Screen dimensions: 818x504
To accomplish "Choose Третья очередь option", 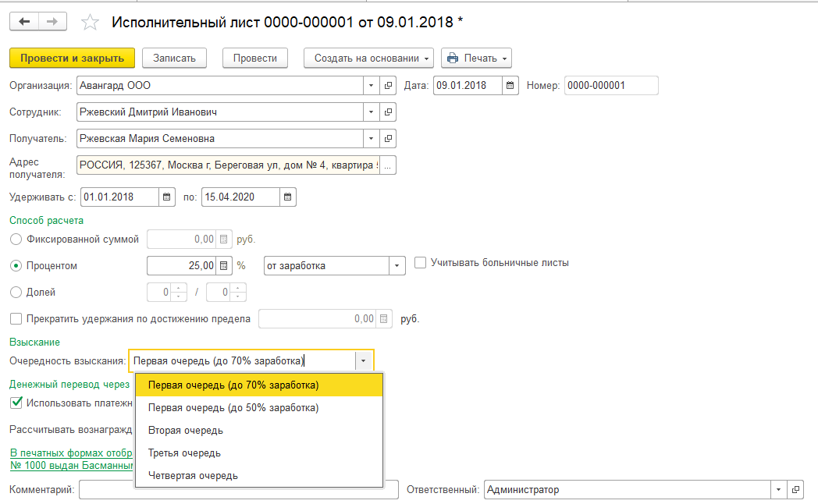I will (259, 453).
